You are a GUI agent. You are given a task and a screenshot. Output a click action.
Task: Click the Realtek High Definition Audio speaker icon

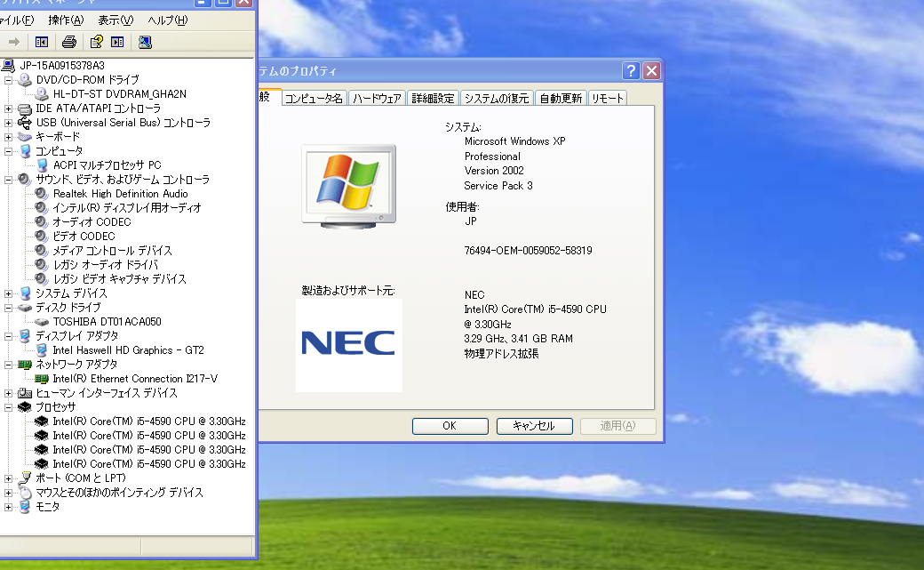[x=41, y=194]
